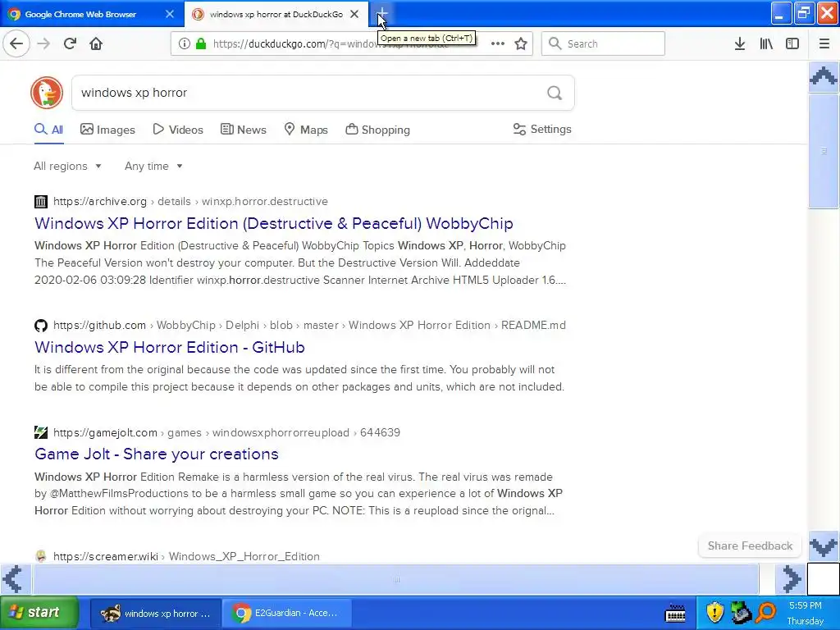Click the horizontal scrollbar right arrow
This screenshot has width=840, height=630.
click(x=792, y=579)
